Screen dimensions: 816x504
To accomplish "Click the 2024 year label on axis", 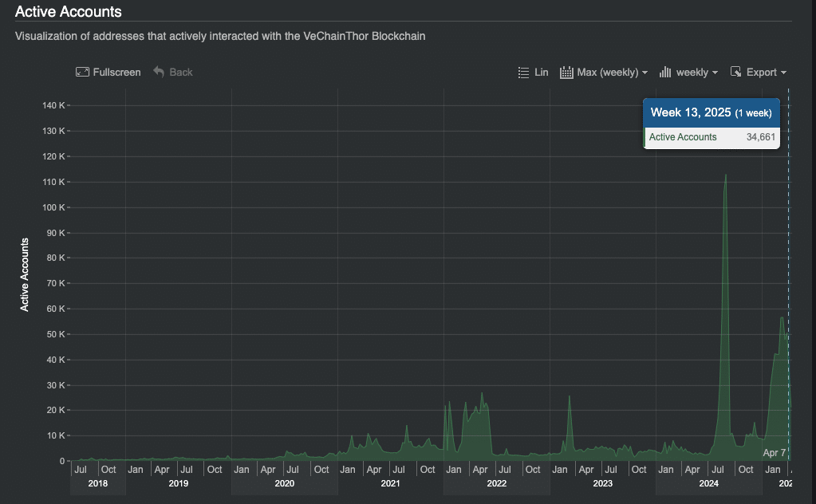I will coord(709,484).
